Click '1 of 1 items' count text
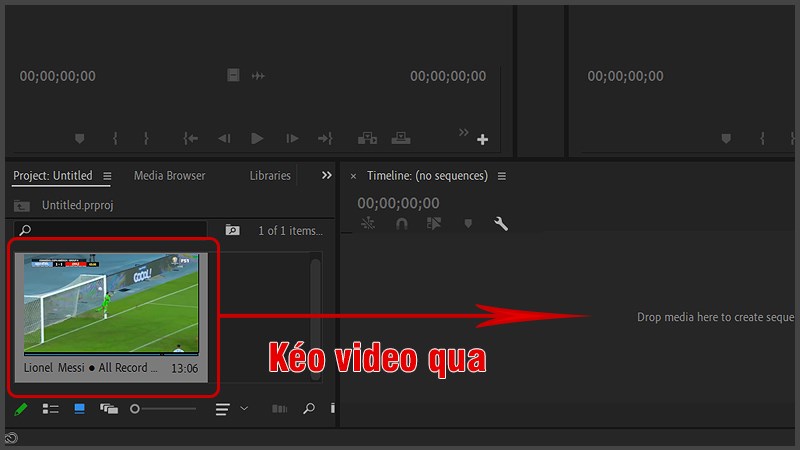Image resolution: width=800 pixels, height=450 pixels. pyautogui.click(x=290, y=231)
